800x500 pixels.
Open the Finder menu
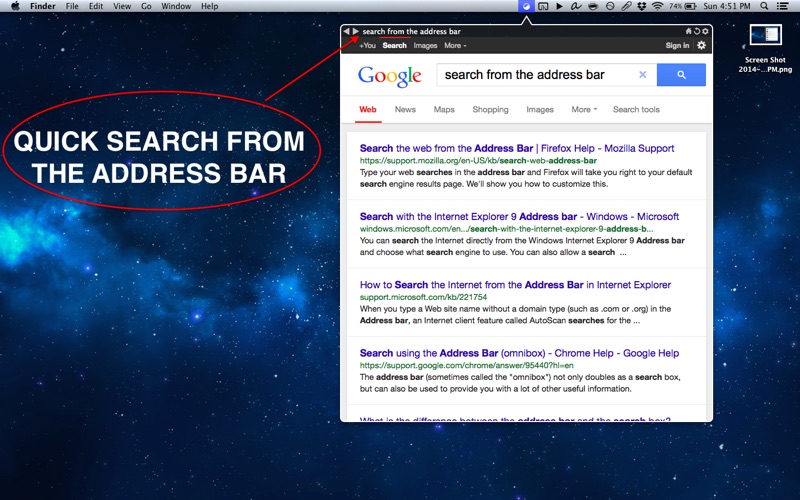pos(43,6)
